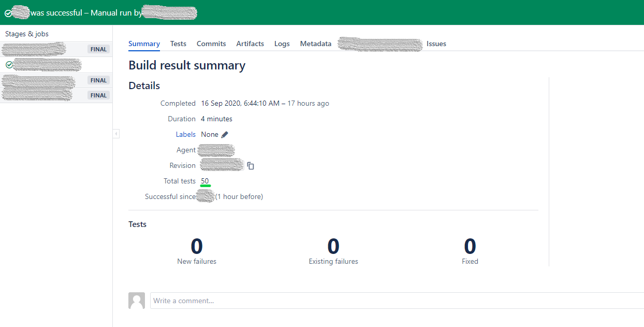Screen dimensions: 644x327
Task: Copy the revision with the copy icon
Action: pos(251,165)
